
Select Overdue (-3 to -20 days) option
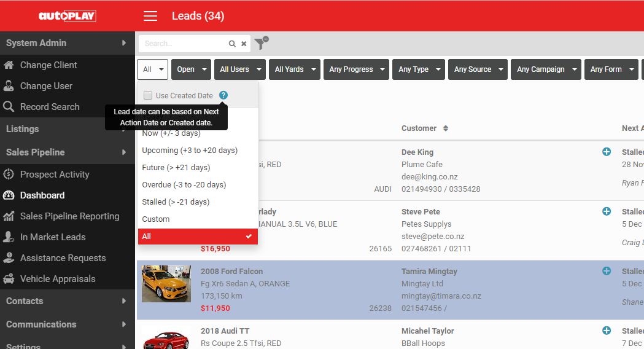point(198,185)
